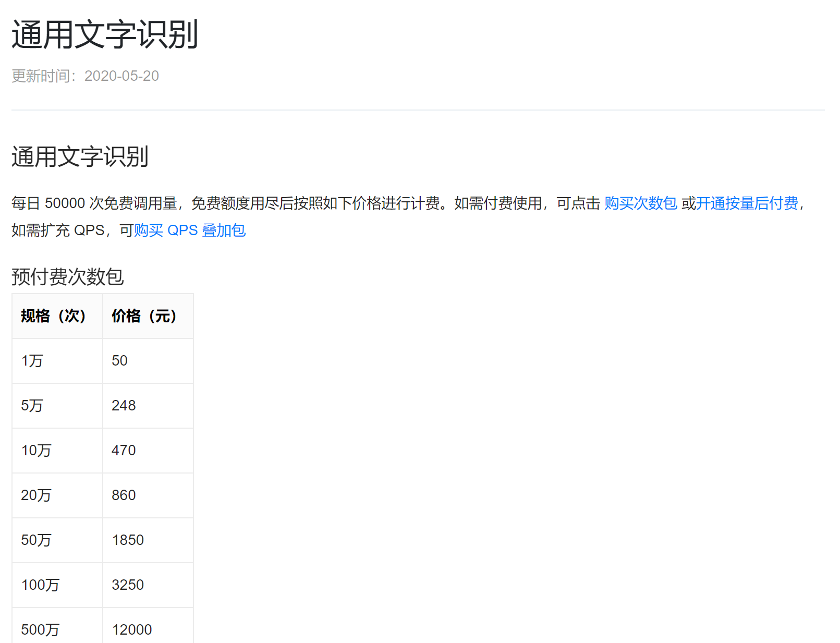Click the update date 2020-05-20
The image size is (840, 643).
[x=122, y=77]
